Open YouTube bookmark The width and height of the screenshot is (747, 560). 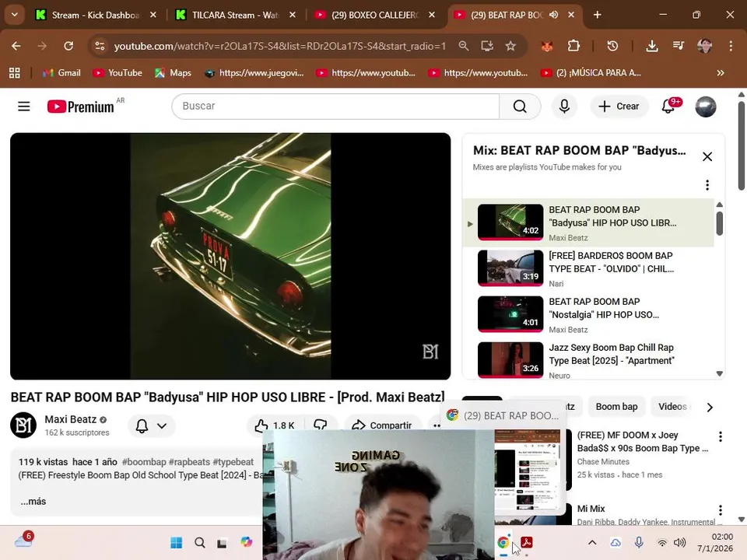click(x=117, y=73)
